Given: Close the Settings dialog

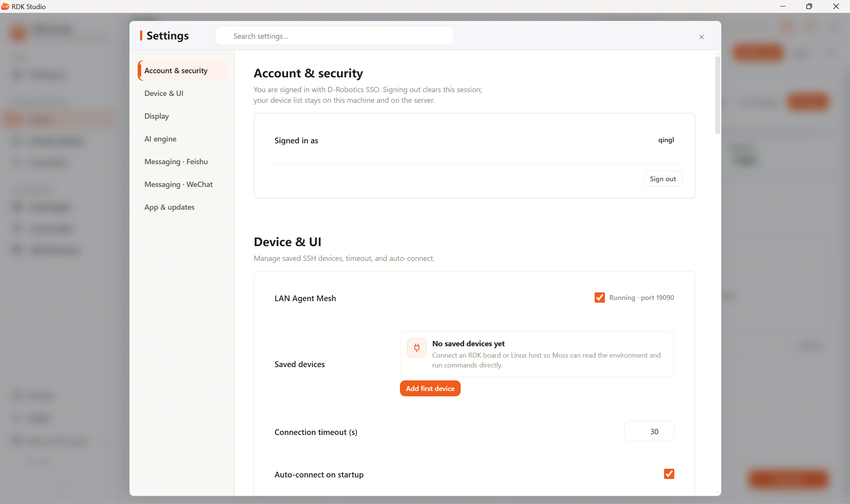Looking at the screenshot, I should pyautogui.click(x=701, y=37).
